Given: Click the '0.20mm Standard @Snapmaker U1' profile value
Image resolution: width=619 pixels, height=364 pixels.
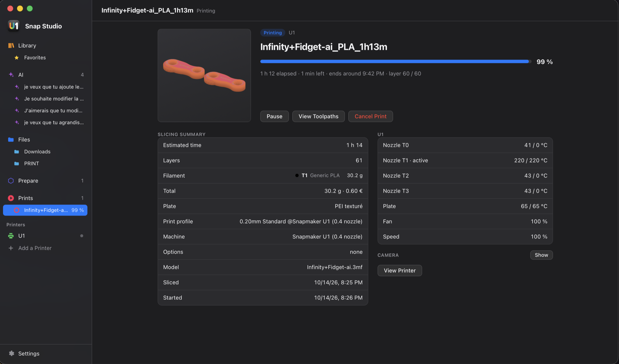Looking at the screenshot, I should pos(301,221).
